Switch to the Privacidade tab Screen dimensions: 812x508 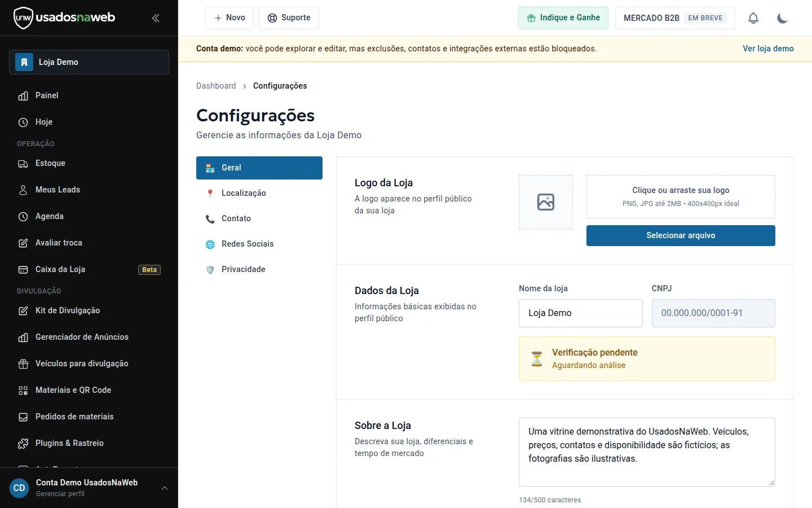coord(259,269)
